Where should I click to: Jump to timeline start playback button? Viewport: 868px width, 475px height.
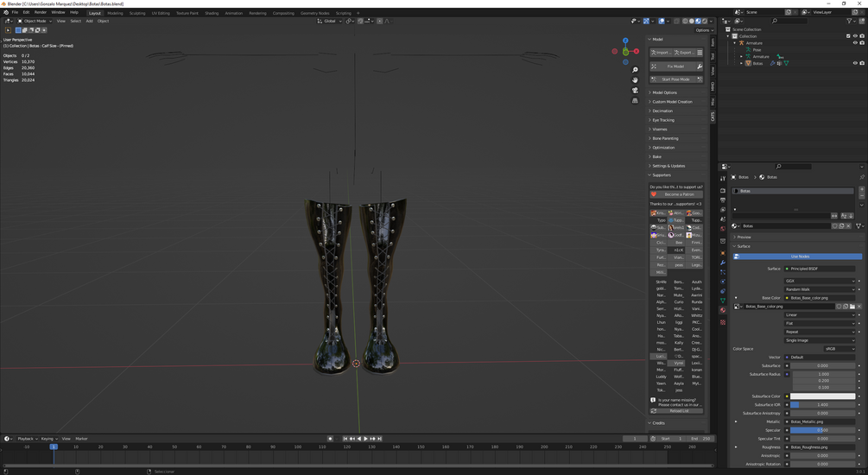pos(345,439)
